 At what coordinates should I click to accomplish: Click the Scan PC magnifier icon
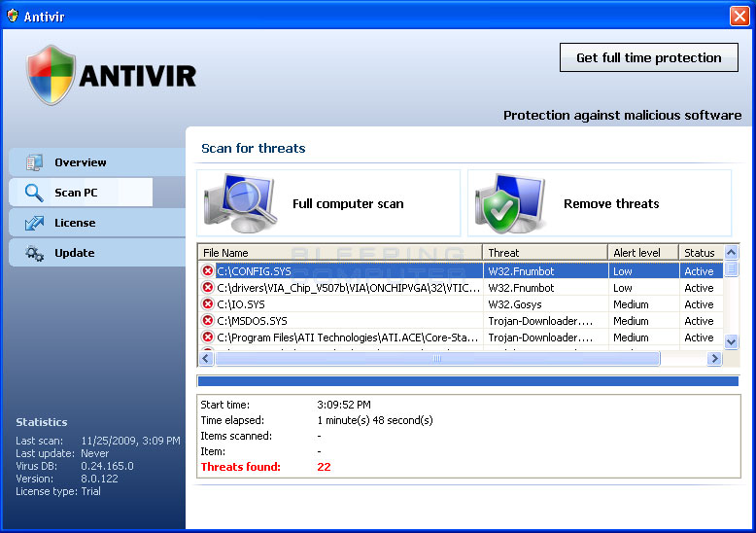pyautogui.click(x=35, y=193)
